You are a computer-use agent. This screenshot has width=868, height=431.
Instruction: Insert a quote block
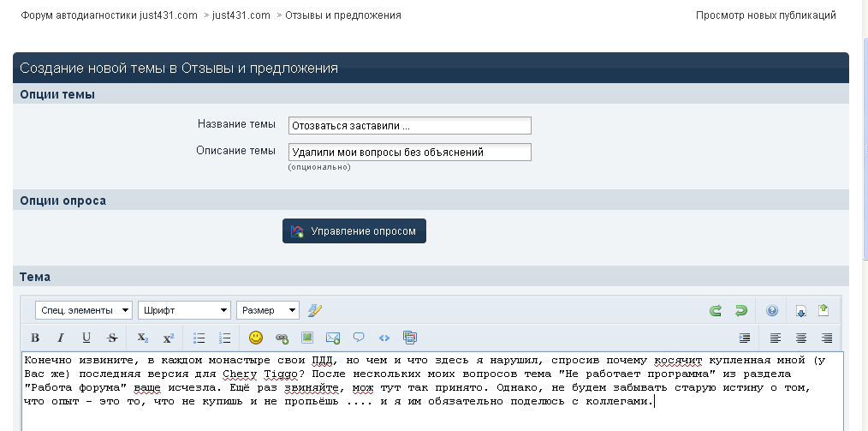359,338
